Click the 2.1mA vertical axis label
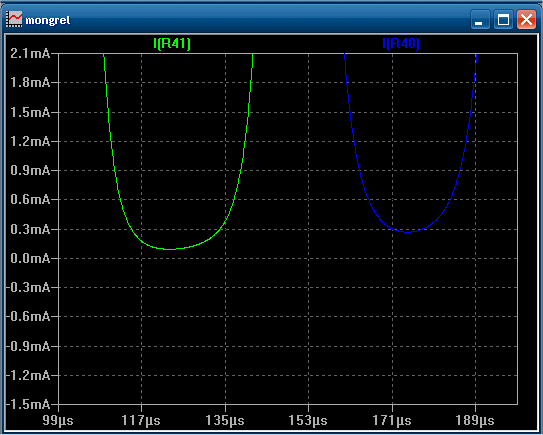The image size is (543, 435). tap(30, 54)
